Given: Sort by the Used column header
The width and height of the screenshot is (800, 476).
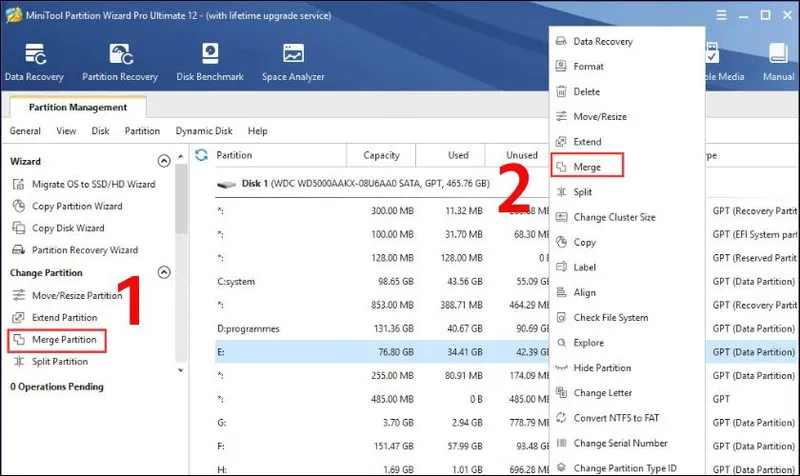Looking at the screenshot, I should 451,155.
